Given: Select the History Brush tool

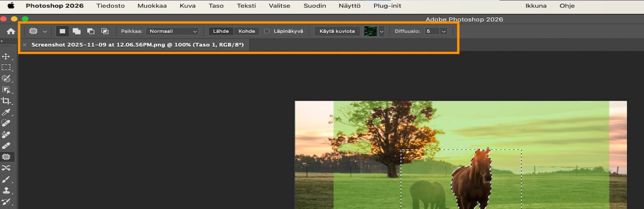Looking at the screenshot, I should click(x=6, y=202).
